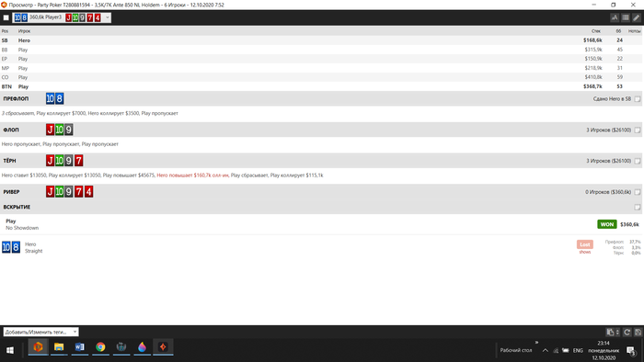
Task: Click '0 Игроков ($360,6k)' on Ривер row
Action: (x=608, y=192)
